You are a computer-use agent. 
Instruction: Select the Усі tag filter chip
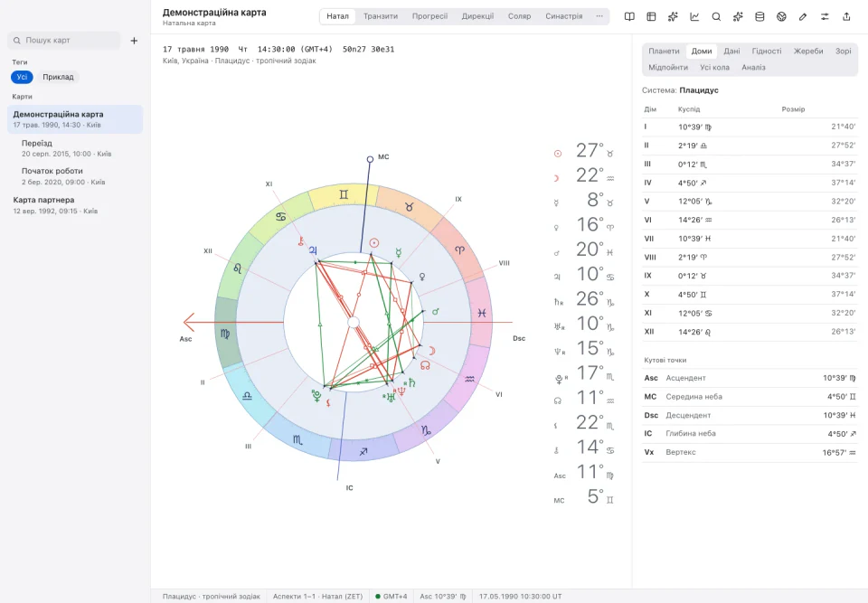point(22,77)
